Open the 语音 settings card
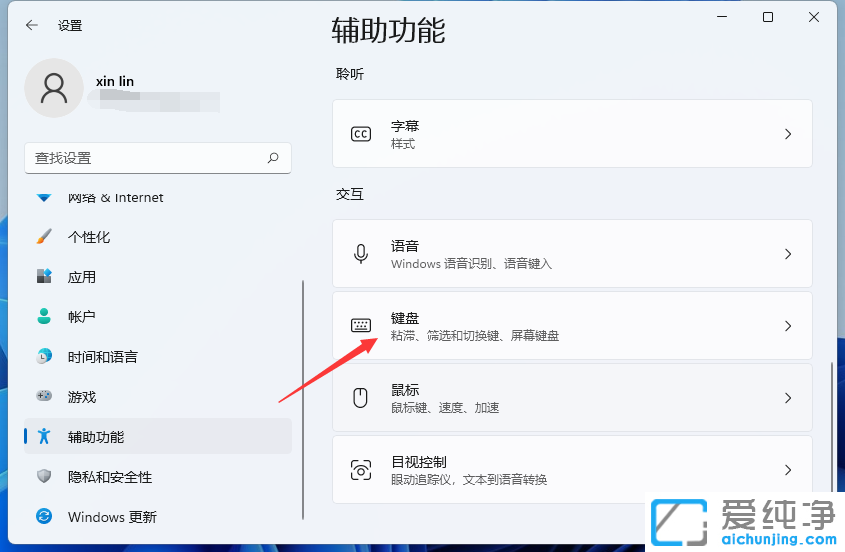This screenshot has width=845, height=552. (572, 253)
